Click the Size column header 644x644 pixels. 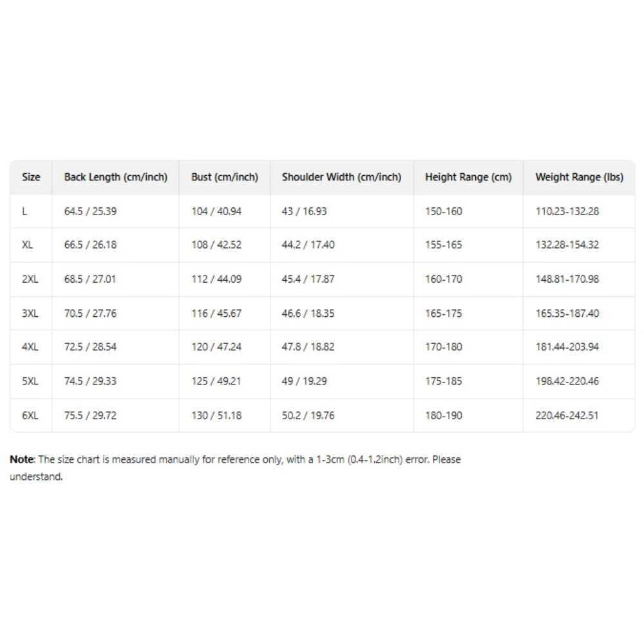(x=31, y=177)
